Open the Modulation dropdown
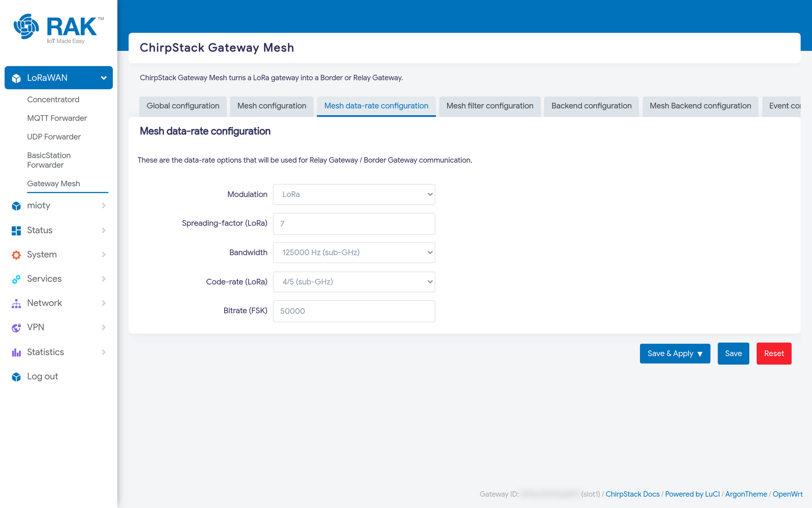Screen dimensions: 812x508 [x=354, y=194]
